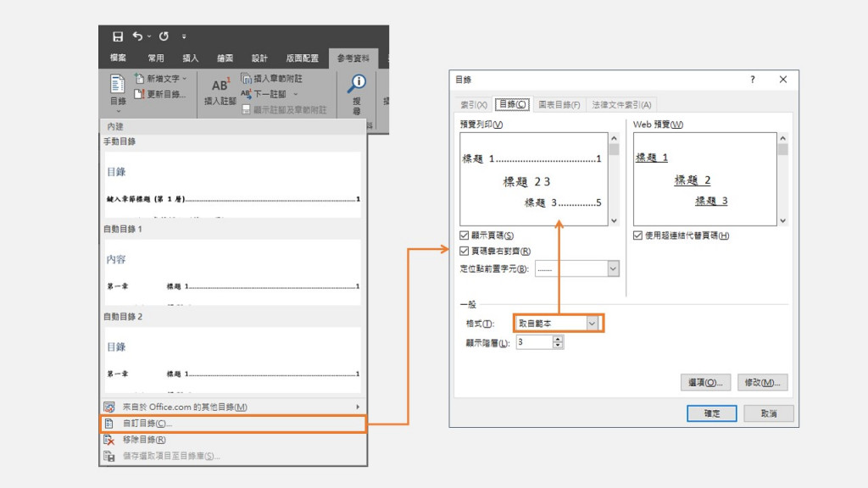Screen dimensions: 868x488
Task: Switch to the 繪圖 ribbon tab
Action: pyautogui.click(x=225, y=58)
